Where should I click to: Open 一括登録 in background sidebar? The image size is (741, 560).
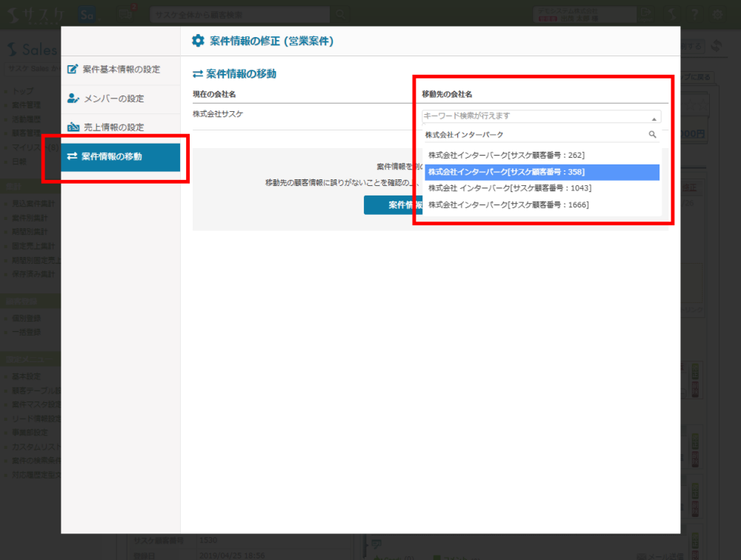click(x=27, y=332)
